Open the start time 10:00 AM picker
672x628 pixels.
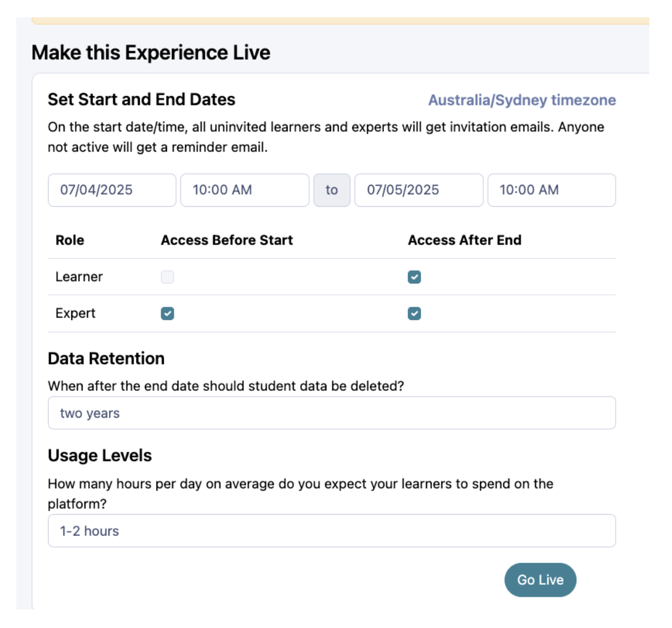tap(244, 190)
